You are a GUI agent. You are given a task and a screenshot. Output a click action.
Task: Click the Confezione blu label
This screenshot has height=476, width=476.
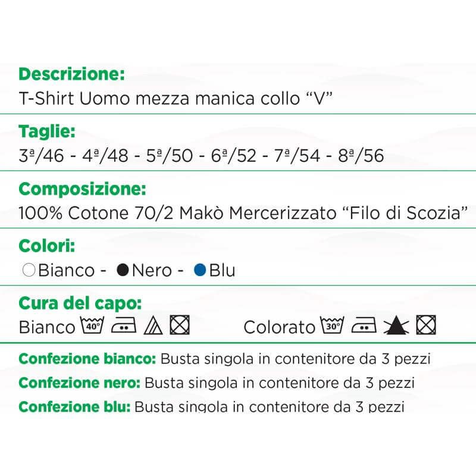[x=74, y=406]
